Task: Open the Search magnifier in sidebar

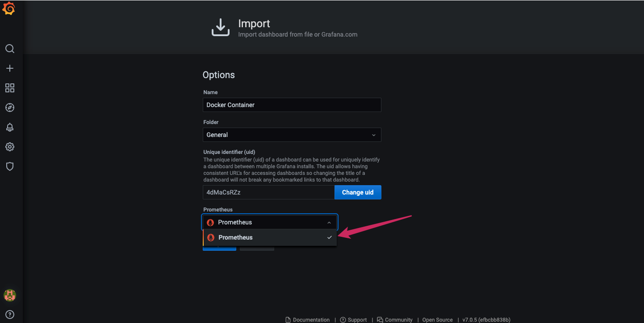Action: 10,49
